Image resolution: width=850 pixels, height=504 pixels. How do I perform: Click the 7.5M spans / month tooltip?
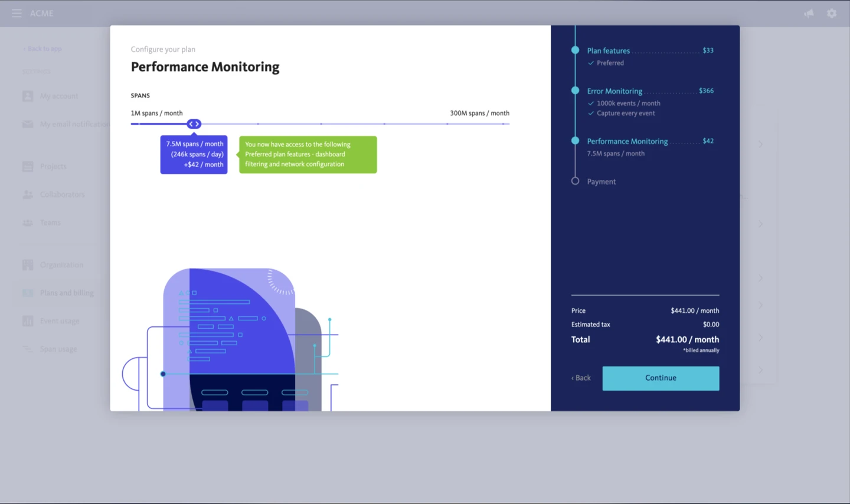click(194, 155)
